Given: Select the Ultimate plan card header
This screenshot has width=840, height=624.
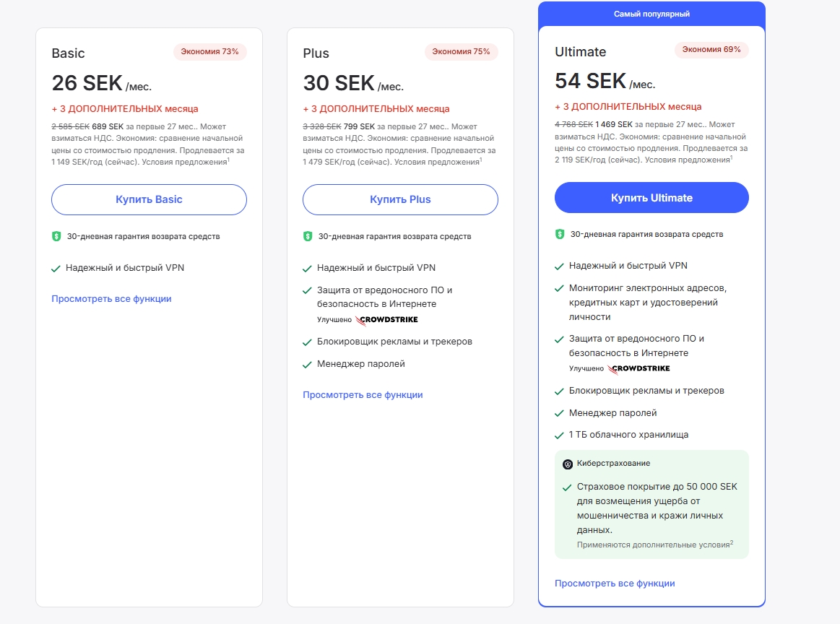Looking at the screenshot, I should tap(581, 51).
